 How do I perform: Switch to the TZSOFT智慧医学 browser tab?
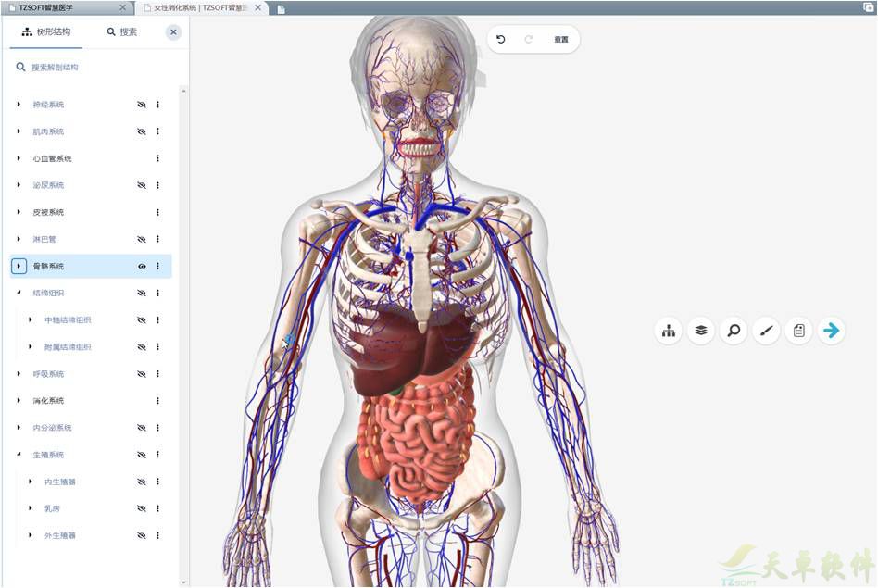pos(68,7)
